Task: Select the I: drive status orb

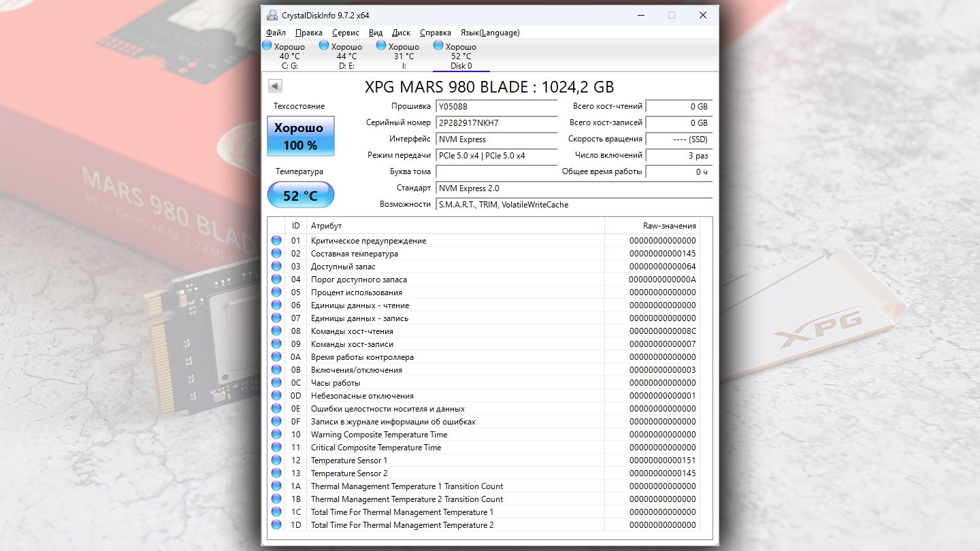Action: (381, 46)
